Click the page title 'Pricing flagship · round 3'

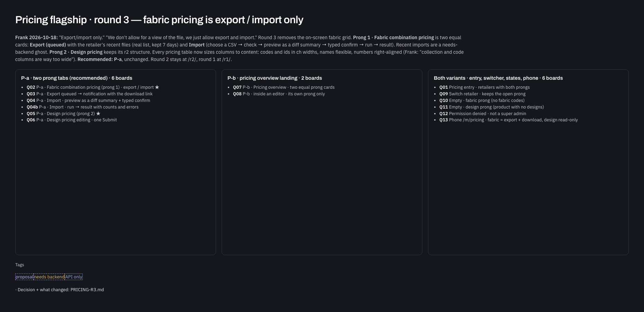[x=159, y=20]
